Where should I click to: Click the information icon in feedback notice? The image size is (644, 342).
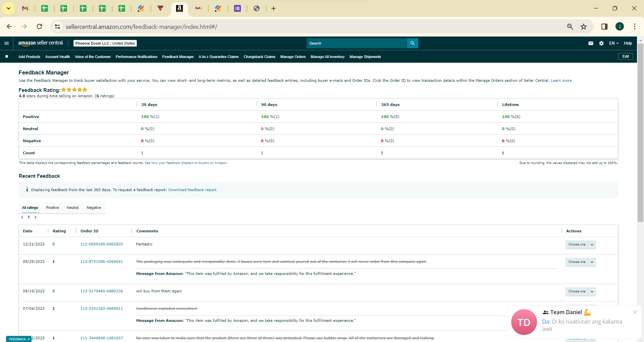point(27,190)
